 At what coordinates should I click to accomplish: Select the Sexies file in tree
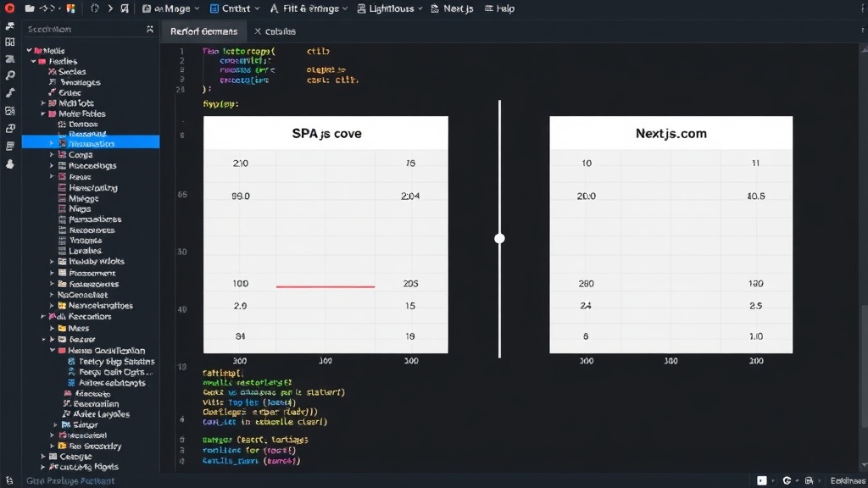click(x=67, y=72)
